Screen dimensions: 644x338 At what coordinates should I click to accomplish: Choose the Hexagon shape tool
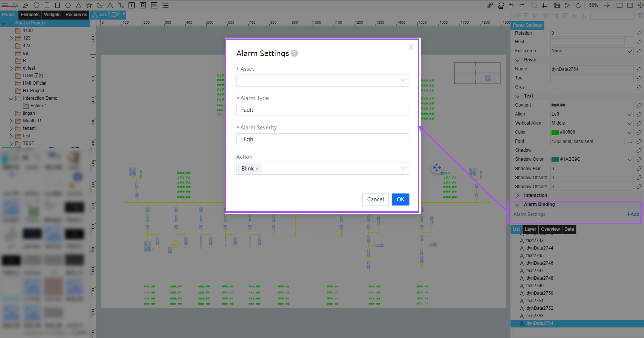pos(68,5)
